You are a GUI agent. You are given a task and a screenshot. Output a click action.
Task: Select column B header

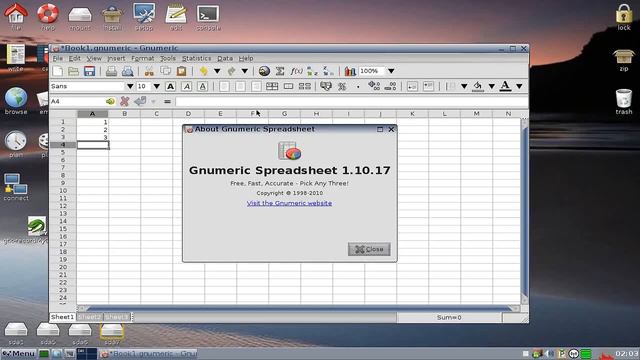click(124, 113)
